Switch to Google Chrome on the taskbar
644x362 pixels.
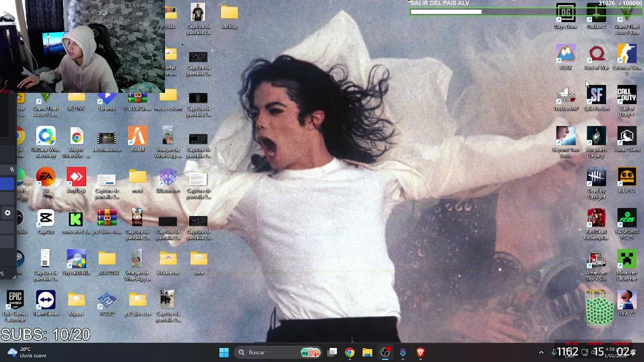(350, 352)
